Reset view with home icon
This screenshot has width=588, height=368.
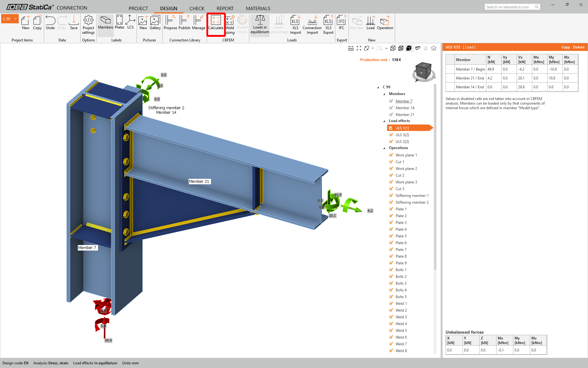click(434, 48)
